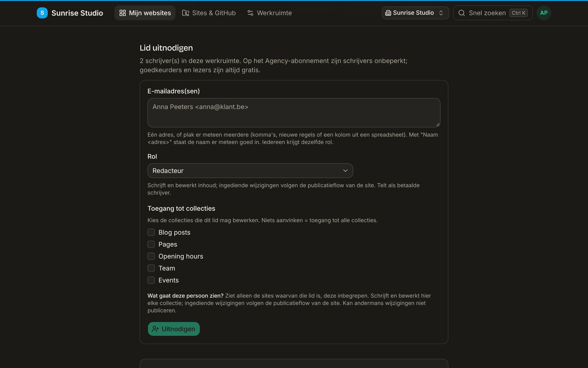
Task: Click the Ctrl K shortcut badge
Action: 518,13
